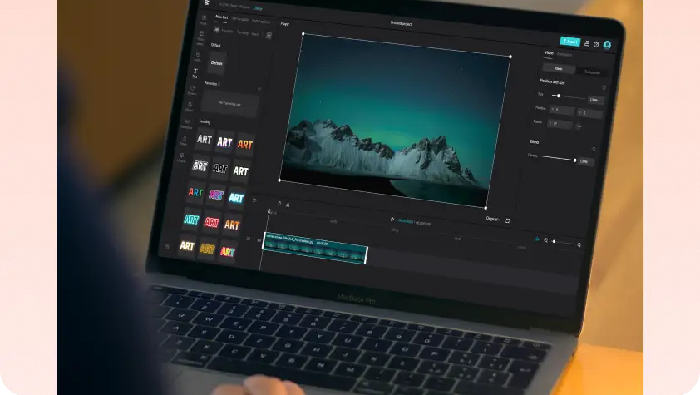The image size is (700, 395).
Task: Choose the red-pink ART effect in fourth row
Action: point(212,222)
